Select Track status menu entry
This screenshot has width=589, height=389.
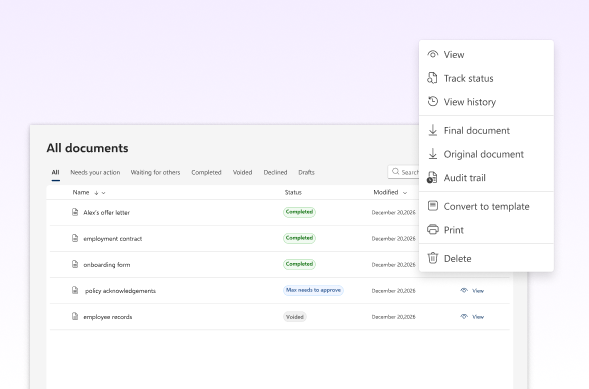point(486,78)
